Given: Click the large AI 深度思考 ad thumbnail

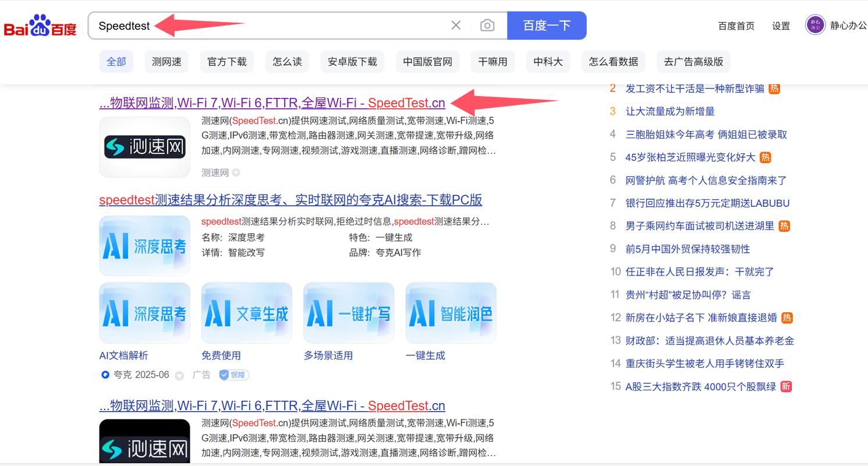Looking at the screenshot, I should (145, 246).
